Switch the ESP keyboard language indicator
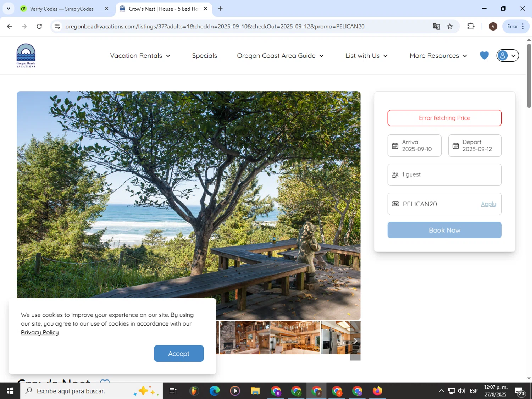 (x=473, y=391)
